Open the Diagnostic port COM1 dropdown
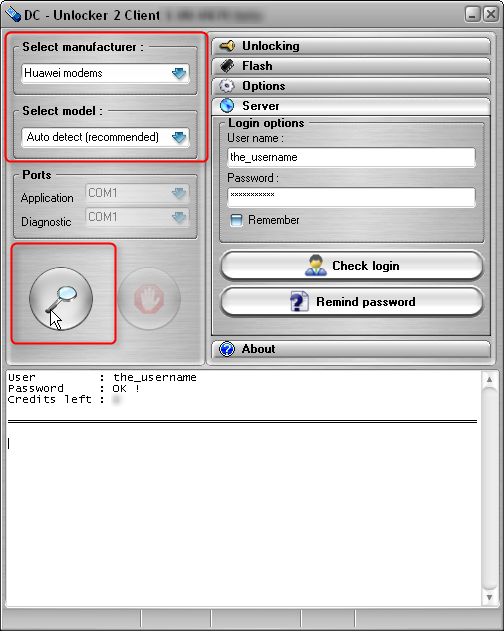504x631 pixels. [137, 217]
